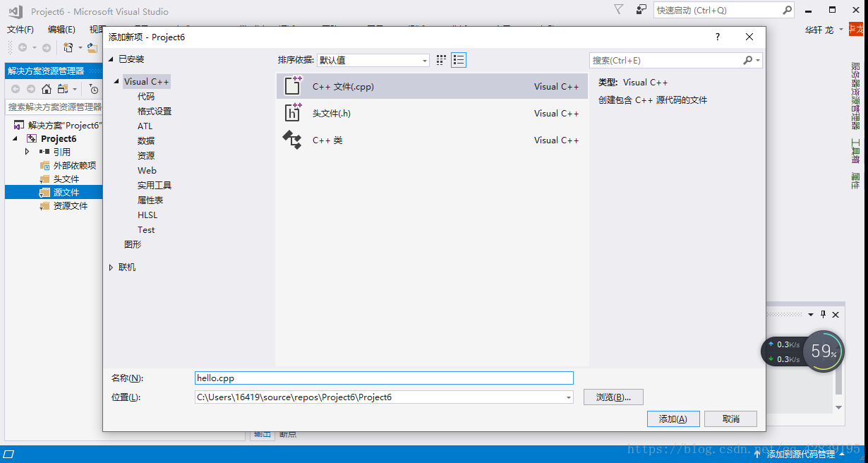
Task: Expand the 联机 tree node
Action: pyautogui.click(x=111, y=267)
